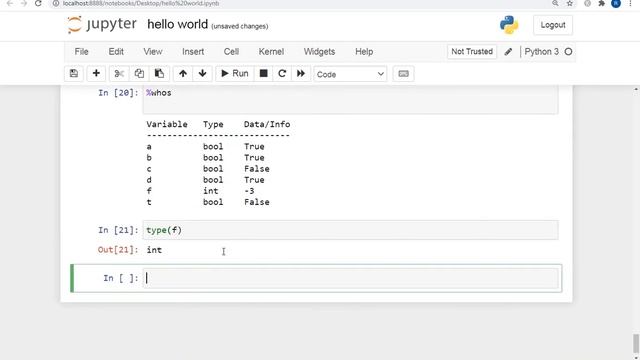Viewport: 640px width, 360px height.
Task: Click the notebook vertical scrollbar thumb
Action: pyautogui.click(x=636, y=343)
